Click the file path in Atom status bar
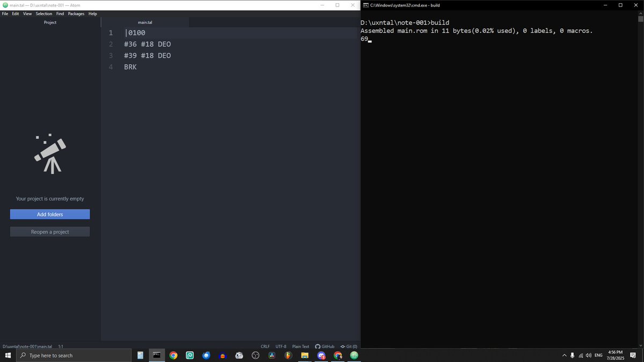Viewport: 644px width, 362px height. point(27,346)
